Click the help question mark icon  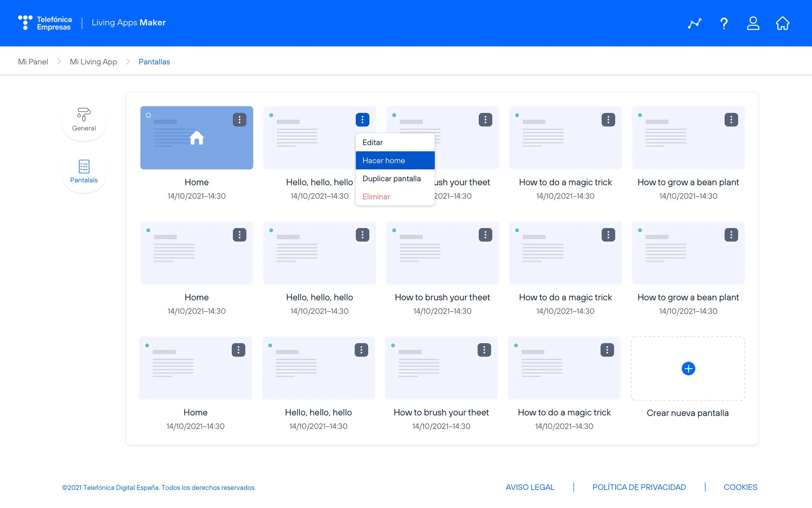[723, 23]
